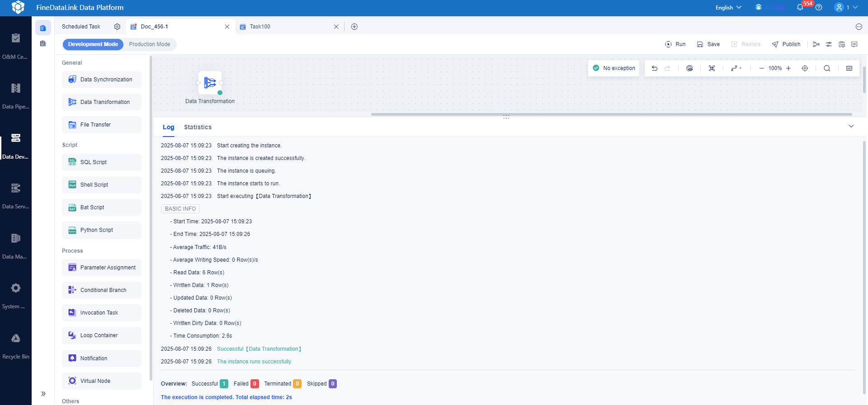Close the Task100 tab
Viewport: 868px width, 405px height.
click(336, 27)
